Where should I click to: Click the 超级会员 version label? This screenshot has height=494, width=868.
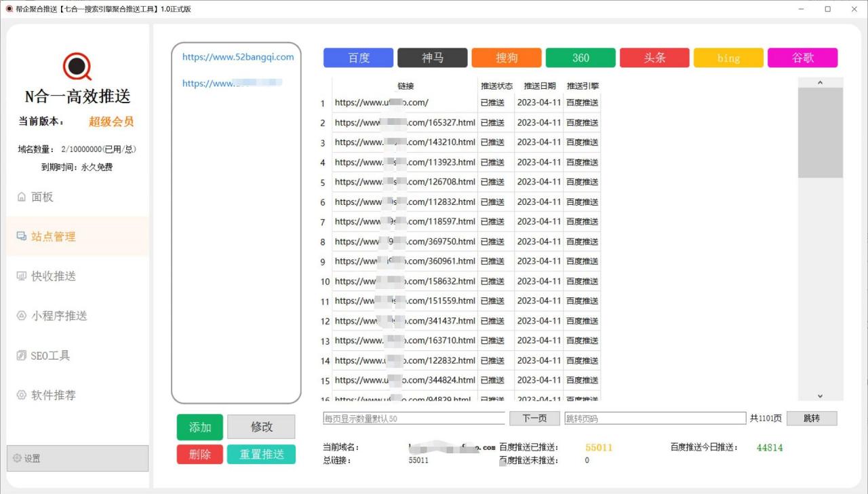(x=111, y=121)
